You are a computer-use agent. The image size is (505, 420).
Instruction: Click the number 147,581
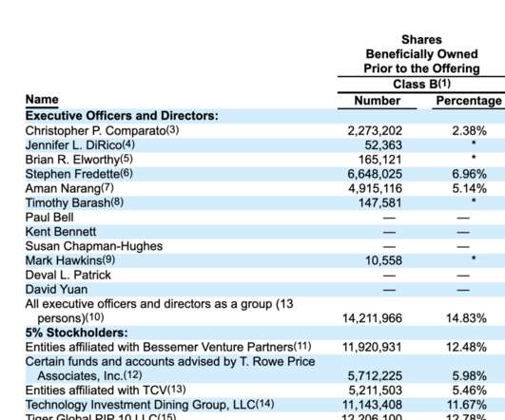(380, 203)
